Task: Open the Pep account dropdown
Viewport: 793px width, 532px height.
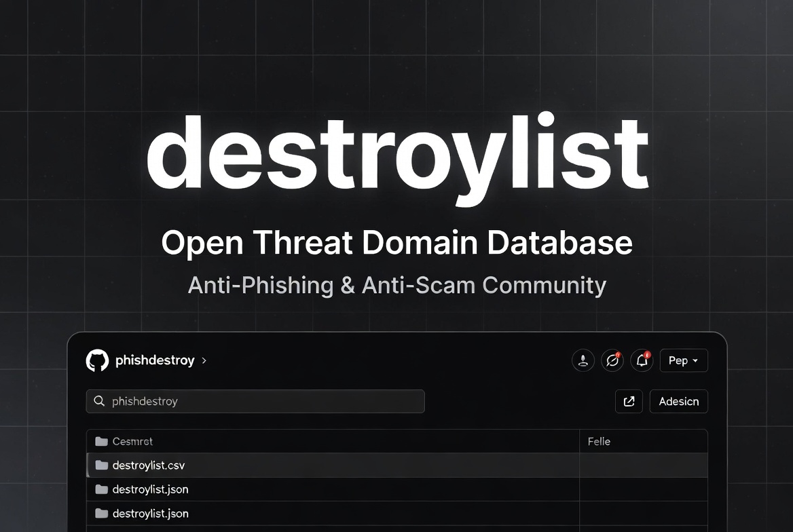Action: 684,360
